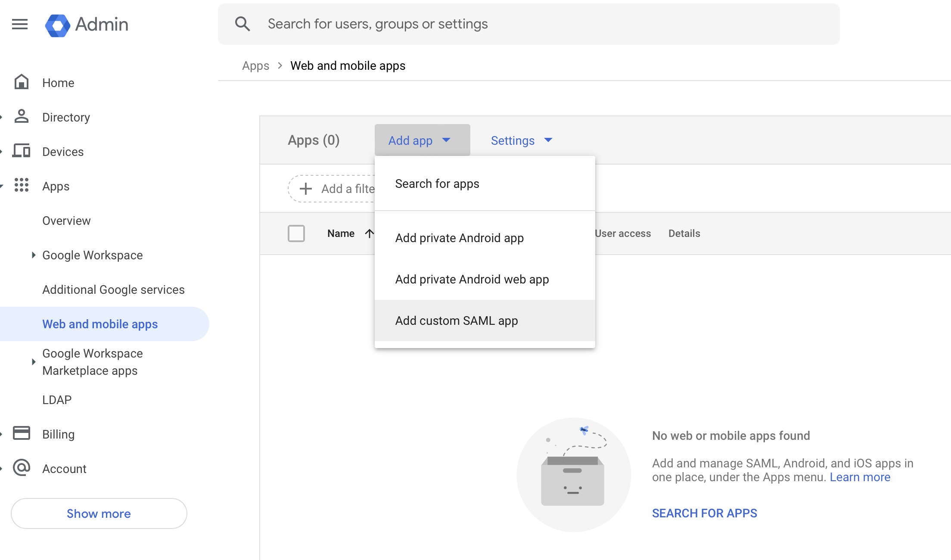Viewport: 951px width, 560px height.
Task: Open the Settings dropdown
Action: click(522, 140)
